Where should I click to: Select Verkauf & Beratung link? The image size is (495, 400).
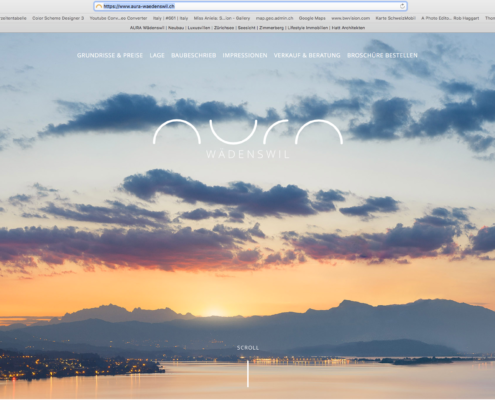tap(307, 55)
